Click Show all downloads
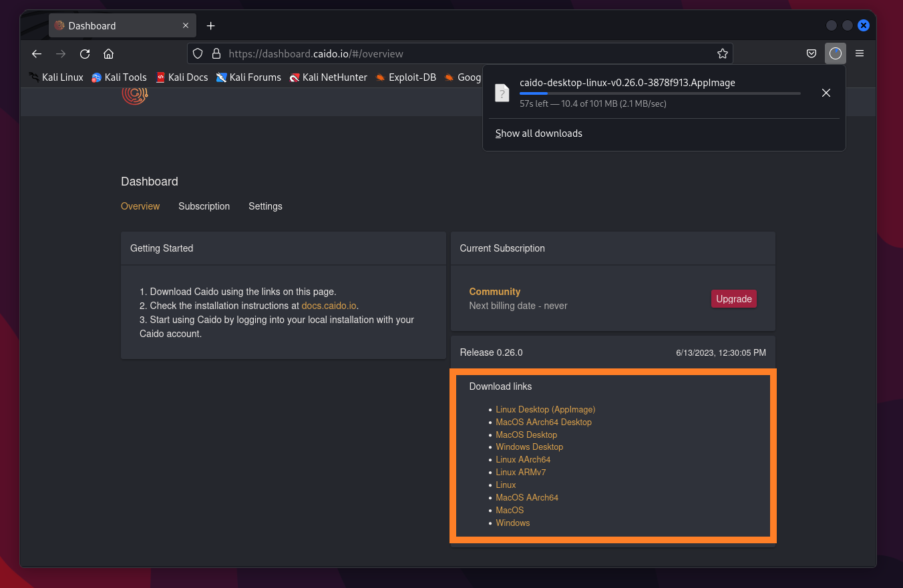The height and width of the screenshot is (588, 903). (x=539, y=133)
